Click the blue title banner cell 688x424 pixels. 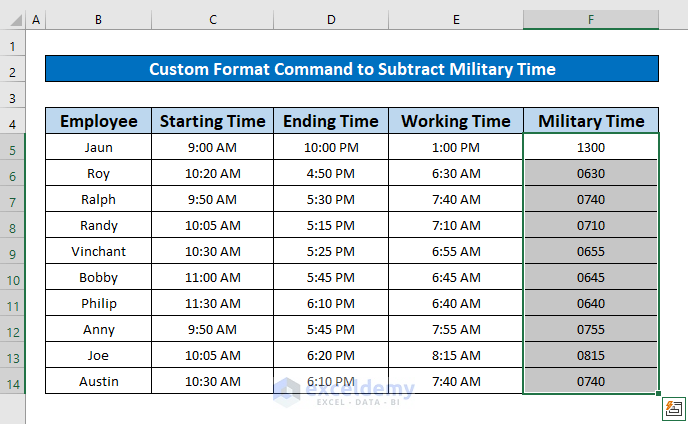[352, 69]
